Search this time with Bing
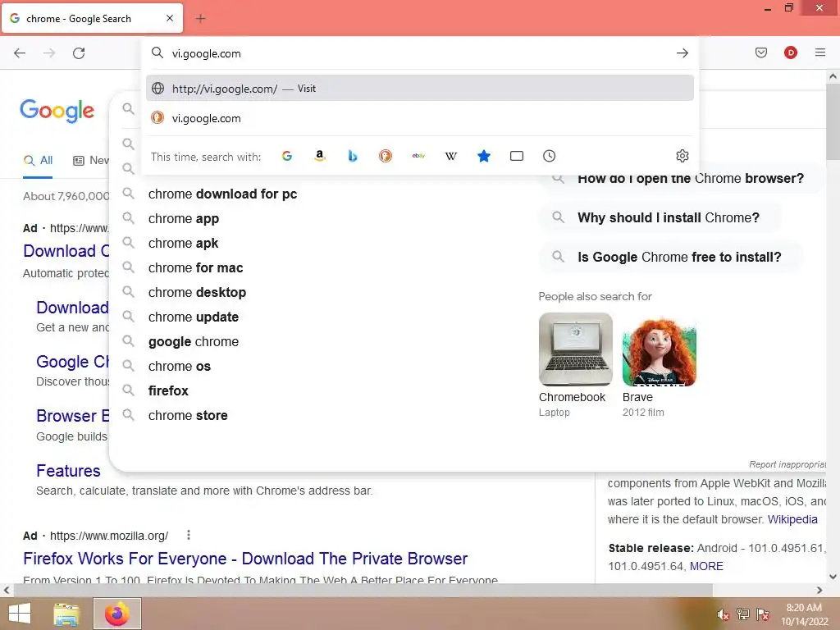Viewport: 840px width, 630px height. (x=353, y=156)
